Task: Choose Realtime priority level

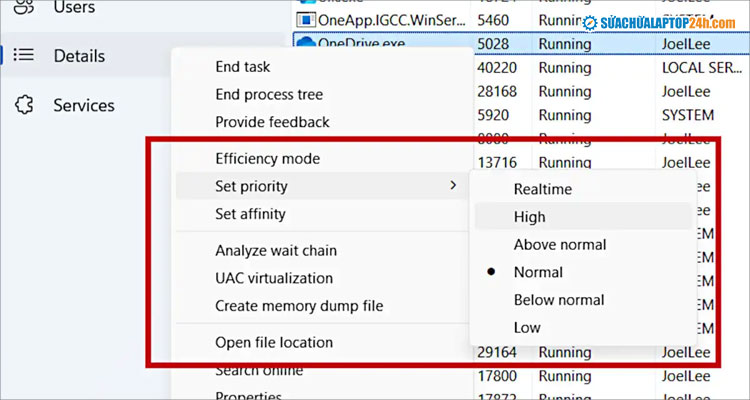Action: 542,188
